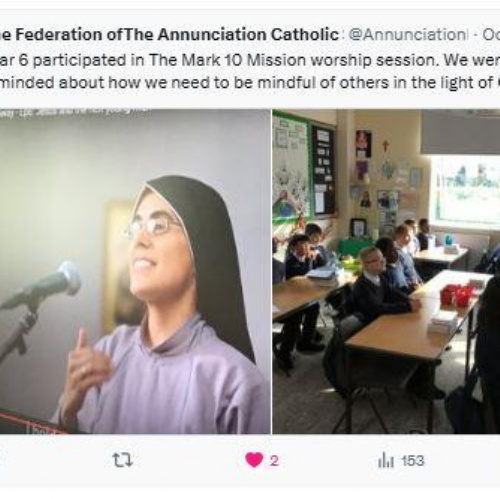
Task: Open the classroom pupils photo
Action: 386,271
